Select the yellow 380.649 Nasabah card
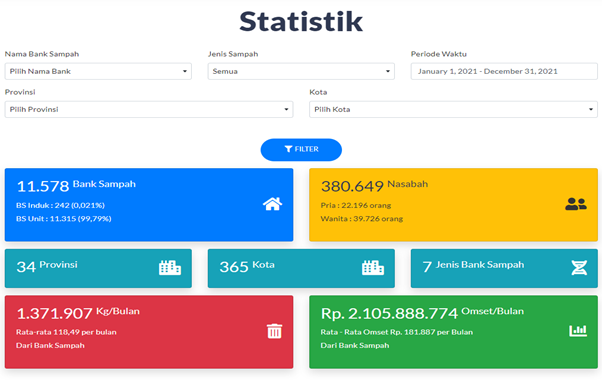Image resolution: width=602 pixels, height=380 pixels. (453, 205)
